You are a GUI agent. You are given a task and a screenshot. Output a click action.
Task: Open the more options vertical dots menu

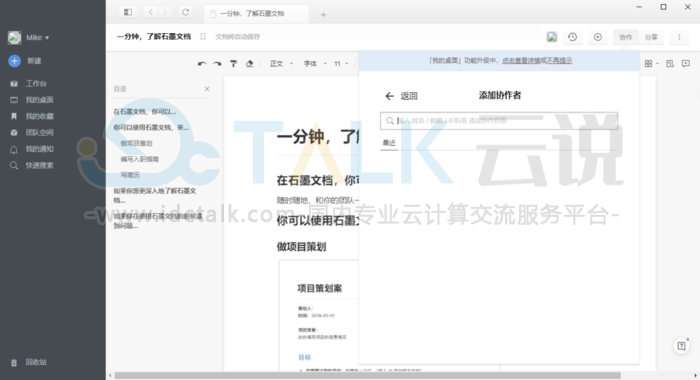(x=679, y=38)
